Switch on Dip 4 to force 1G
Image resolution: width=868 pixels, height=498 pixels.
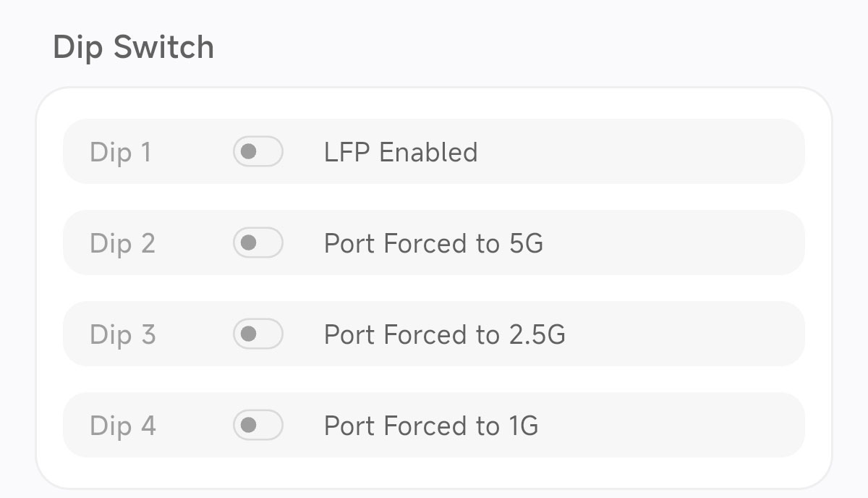(258, 426)
